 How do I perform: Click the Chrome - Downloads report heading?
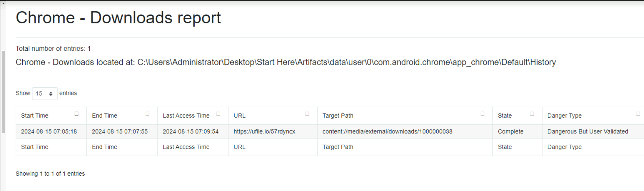tap(118, 18)
